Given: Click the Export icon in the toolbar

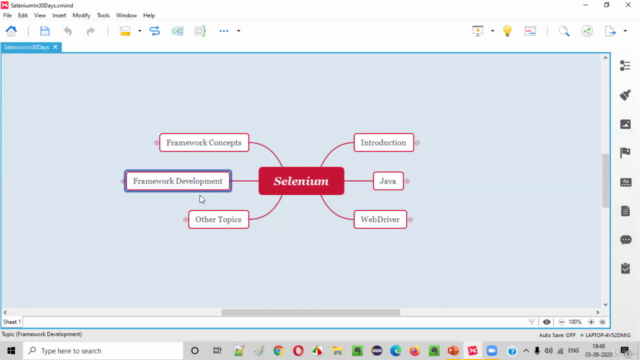Looking at the screenshot, I should (610, 31).
